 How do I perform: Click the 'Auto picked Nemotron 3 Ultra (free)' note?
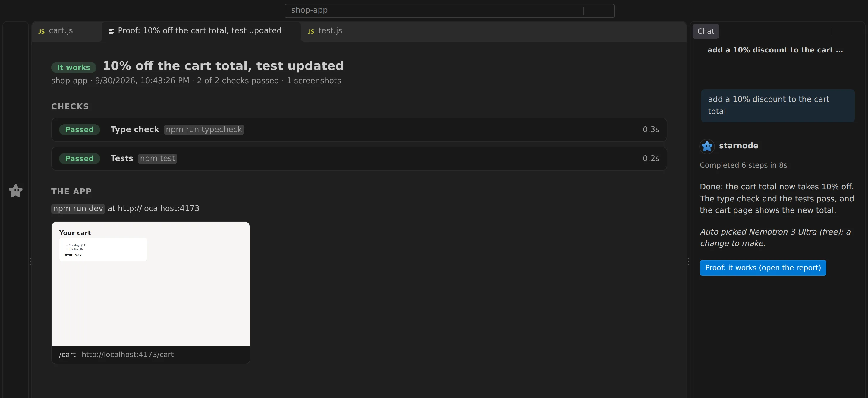coord(775,238)
